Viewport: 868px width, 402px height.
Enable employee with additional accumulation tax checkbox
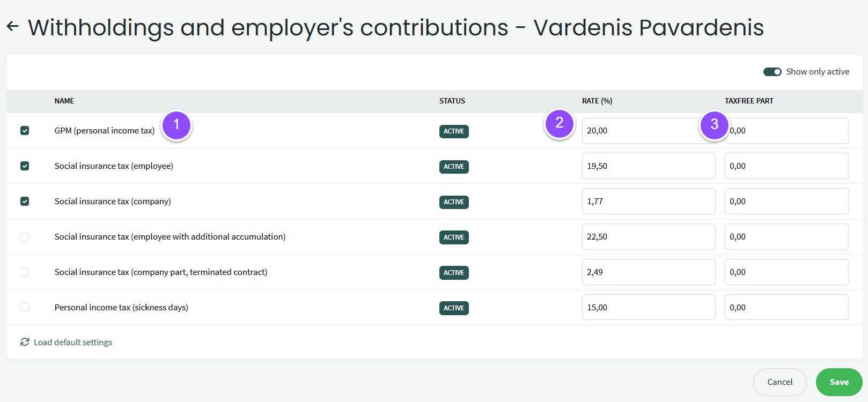(25, 237)
